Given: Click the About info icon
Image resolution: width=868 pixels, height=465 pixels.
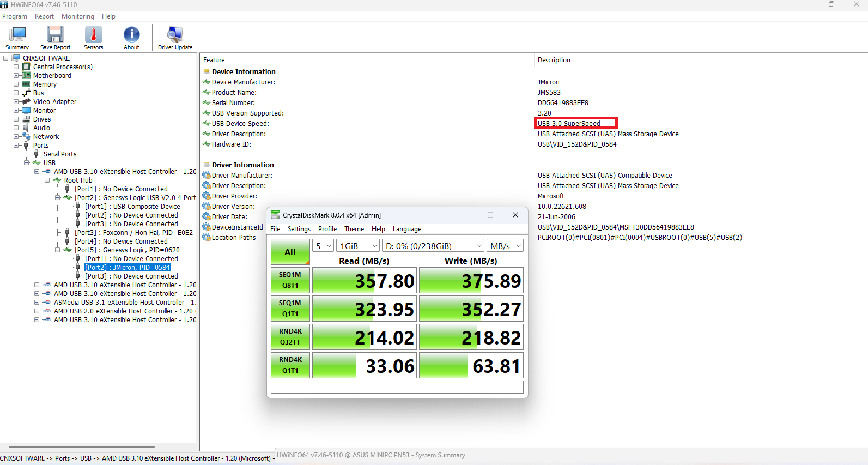Looking at the screenshot, I should 131,38.
